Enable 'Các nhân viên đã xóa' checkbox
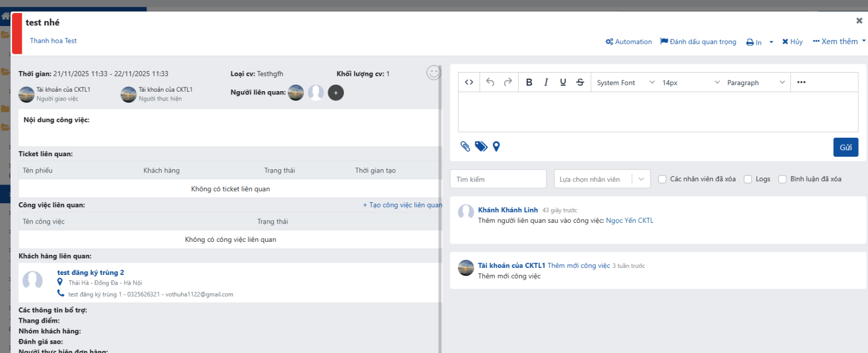 662,179
